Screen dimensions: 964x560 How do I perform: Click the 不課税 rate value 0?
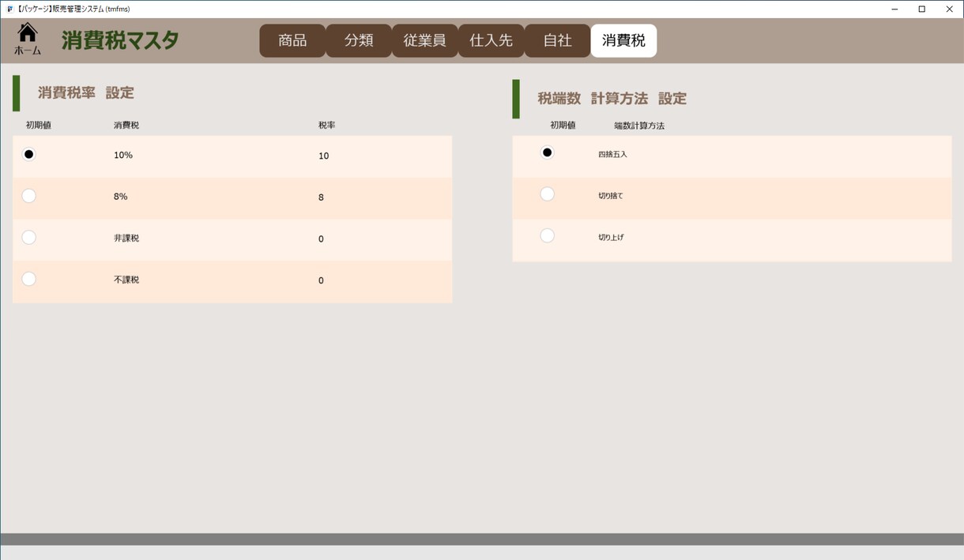coord(321,280)
